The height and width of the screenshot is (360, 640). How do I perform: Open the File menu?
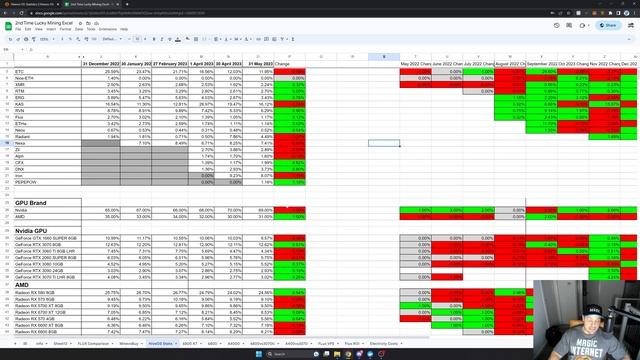point(18,29)
